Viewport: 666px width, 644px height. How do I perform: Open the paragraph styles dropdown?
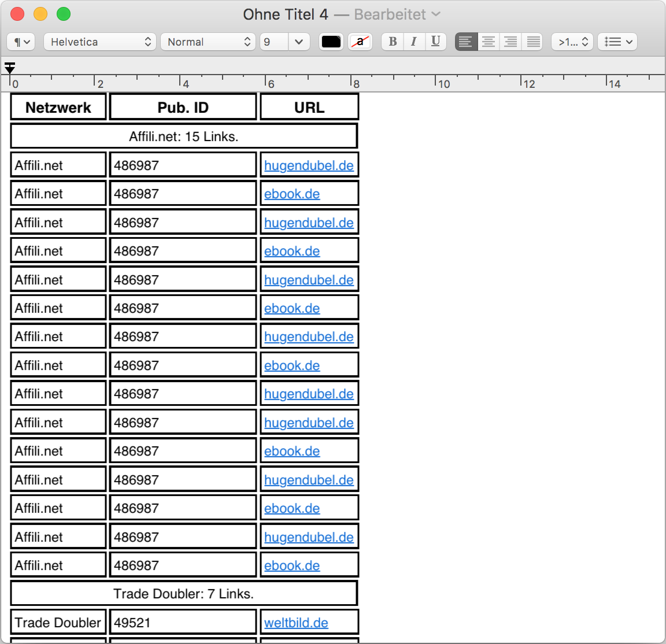[21, 42]
